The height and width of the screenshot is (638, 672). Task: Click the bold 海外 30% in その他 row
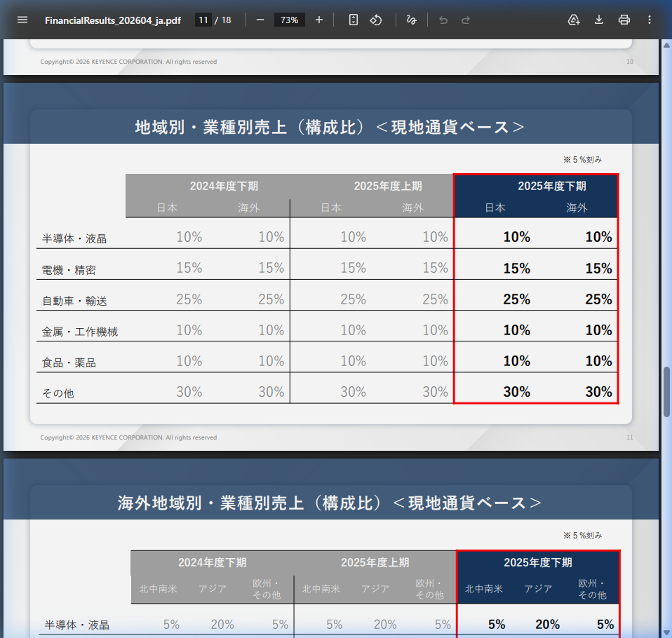coord(599,392)
